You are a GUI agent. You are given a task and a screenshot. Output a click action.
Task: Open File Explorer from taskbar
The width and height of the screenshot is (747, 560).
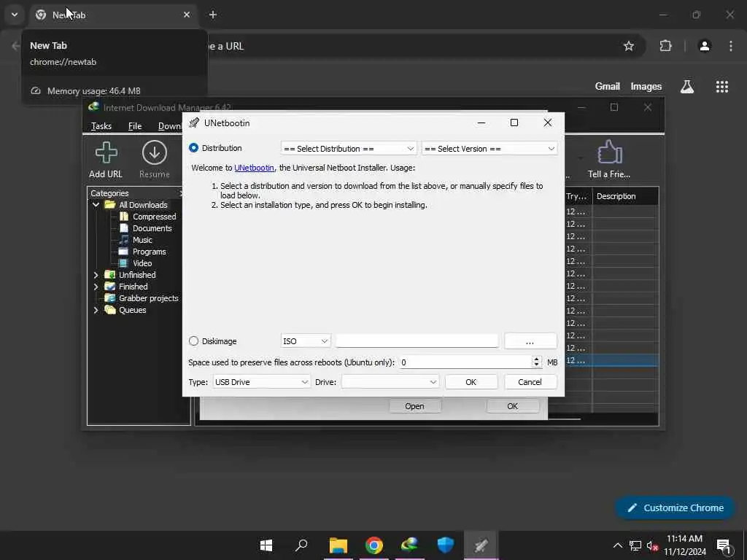click(x=338, y=545)
